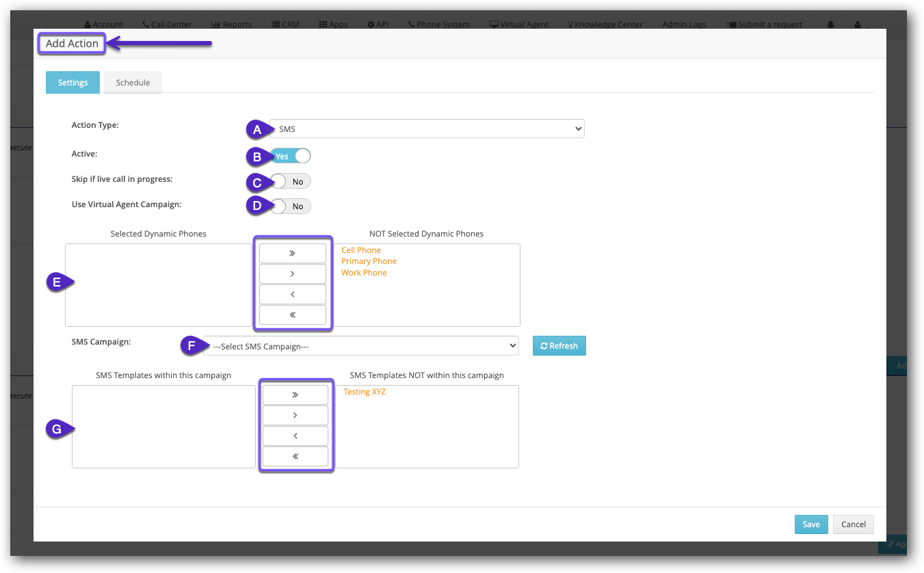Open the Select SMS Campaign dropdown
This screenshot has height=573, width=924.
click(x=361, y=346)
